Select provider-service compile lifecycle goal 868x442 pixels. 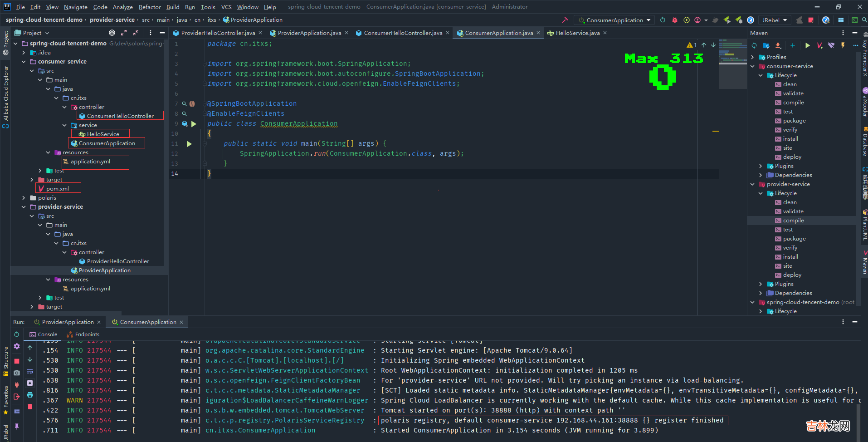[x=793, y=221]
